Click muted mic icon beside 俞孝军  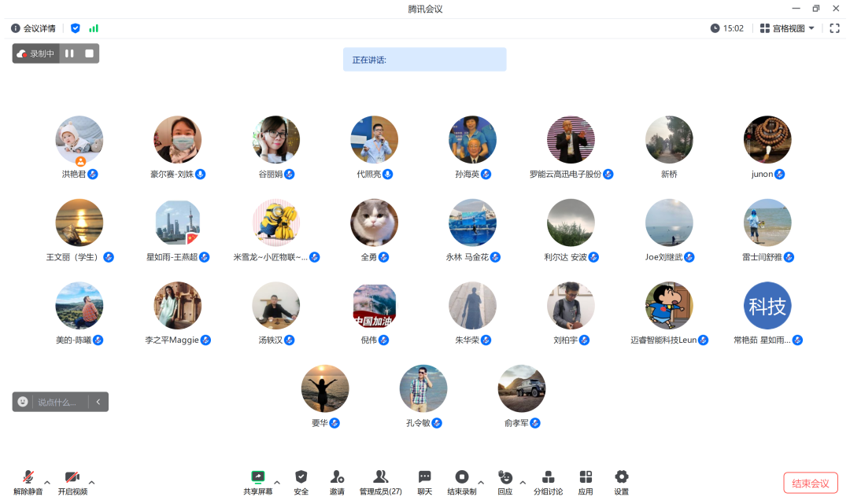click(535, 423)
